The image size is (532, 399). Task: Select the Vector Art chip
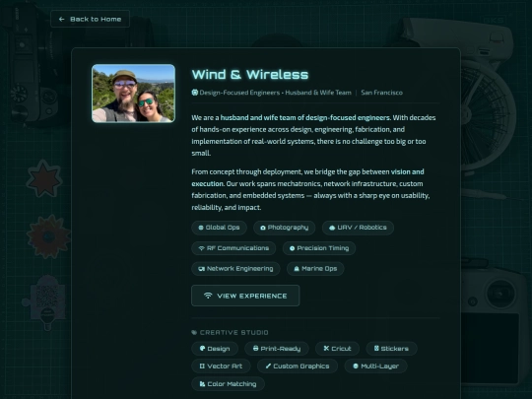point(222,366)
